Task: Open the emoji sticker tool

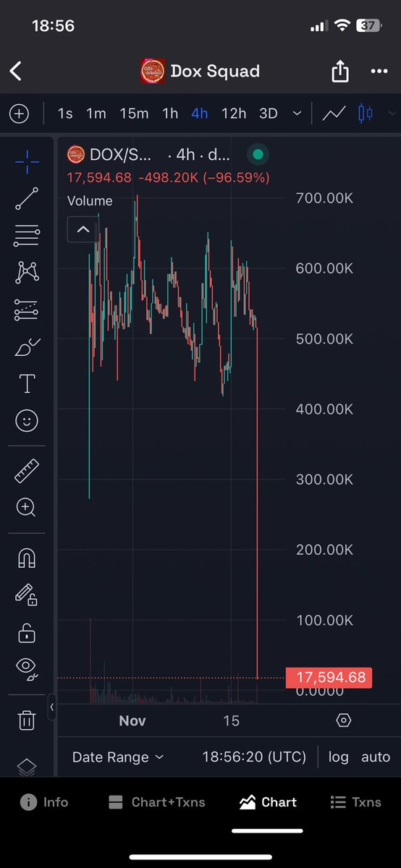Action: point(27,421)
